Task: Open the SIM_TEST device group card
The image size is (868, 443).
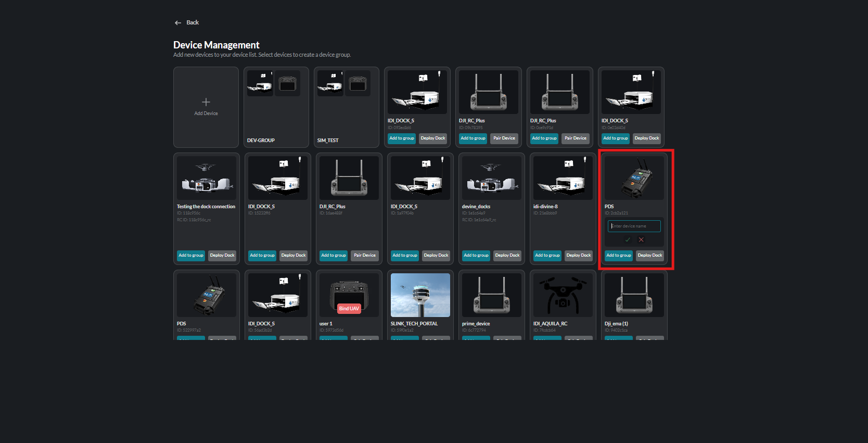Action: 347,107
